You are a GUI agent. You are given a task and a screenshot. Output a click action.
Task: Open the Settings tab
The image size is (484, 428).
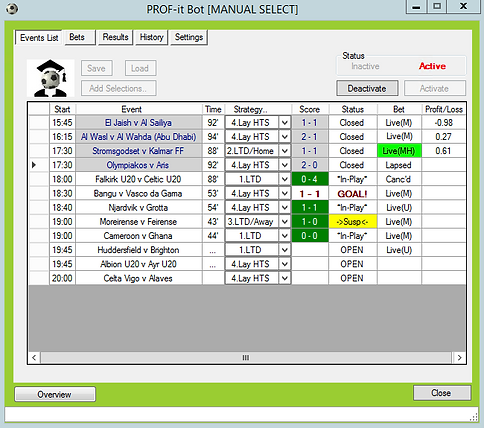pos(189,37)
